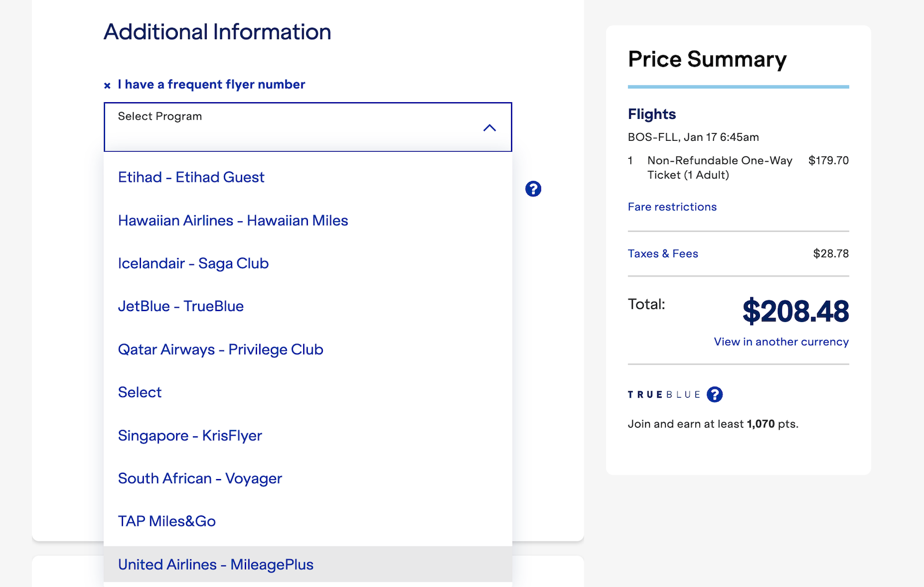Choose Etihad - Etihad Guest option
This screenshot has height=587, width=924.
pyautogui.click(x=191, y=177)
